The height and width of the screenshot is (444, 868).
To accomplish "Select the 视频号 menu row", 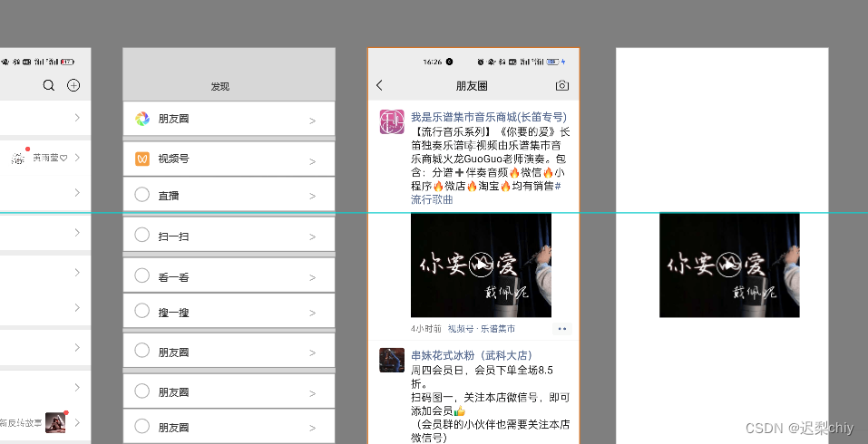I will (229, 159).
